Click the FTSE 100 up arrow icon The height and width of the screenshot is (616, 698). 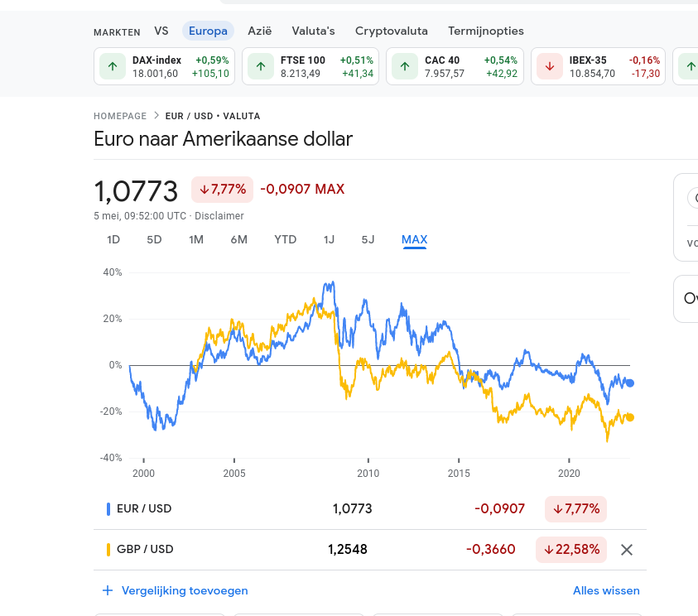(x=260, y=66)
